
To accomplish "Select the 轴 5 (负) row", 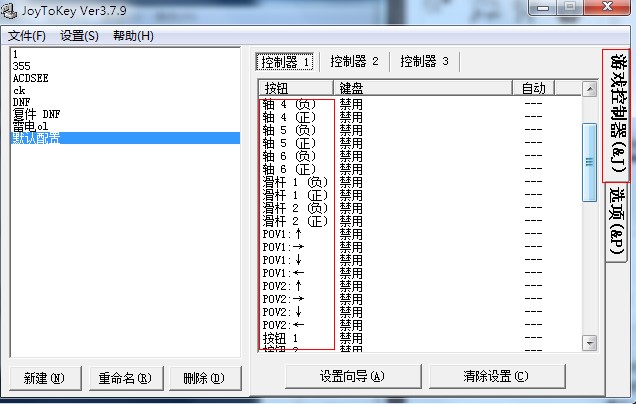I will pos(420,130).
